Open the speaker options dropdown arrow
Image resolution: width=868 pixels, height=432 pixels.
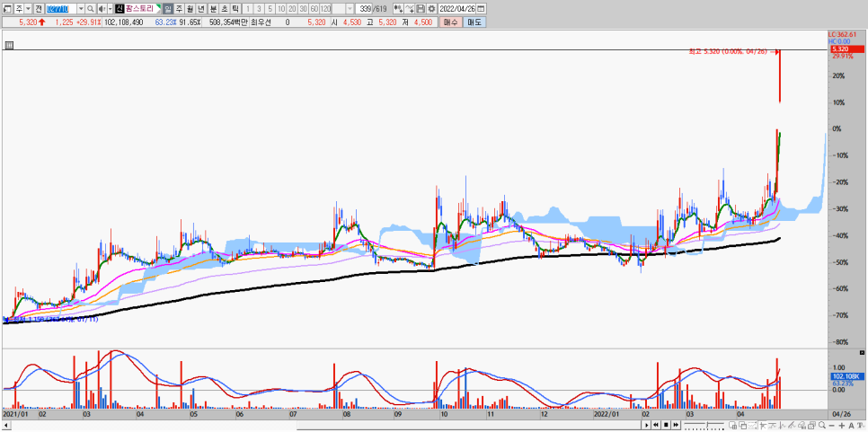click(111, 9)
